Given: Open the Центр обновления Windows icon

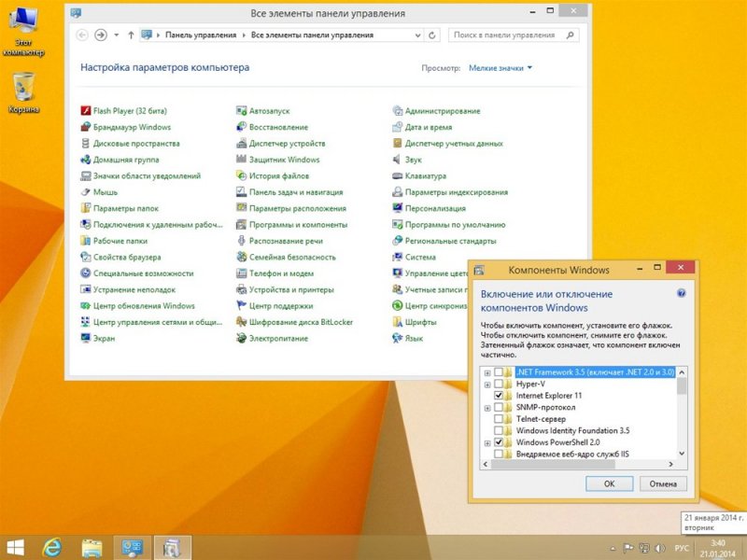Looking at the screenshot, I should 86,306.
